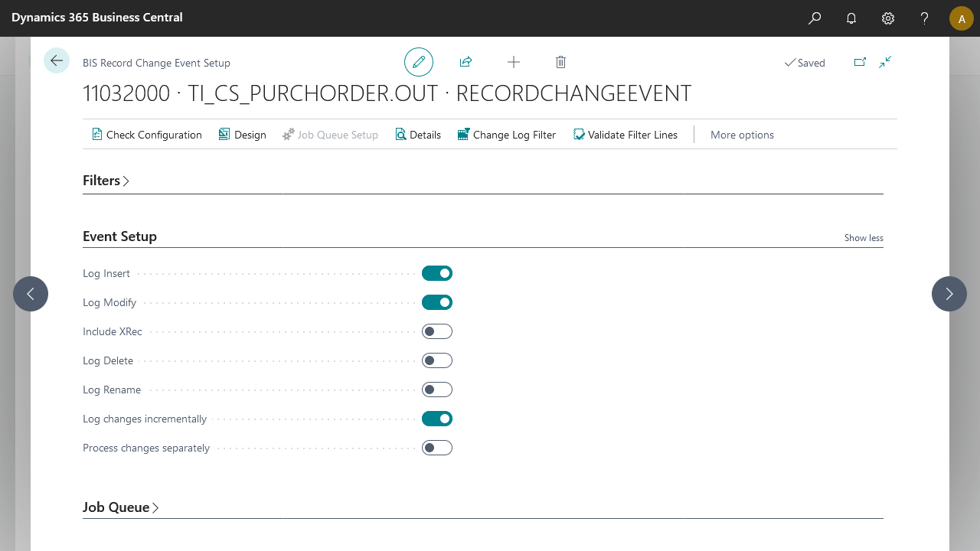Viewport: 980px width, 551px height.
Task: Disable the Log Insert toggle
Action: [x=437, y=273]
